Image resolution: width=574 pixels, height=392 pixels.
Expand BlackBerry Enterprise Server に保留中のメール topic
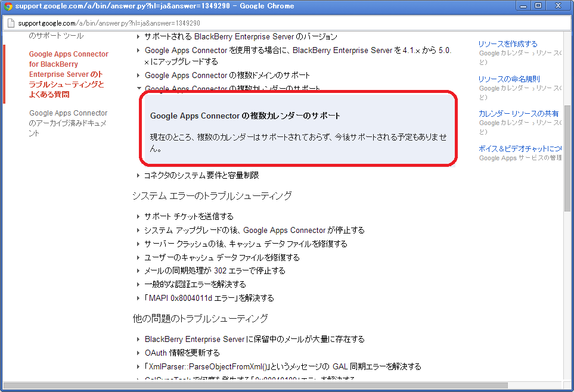coord(255,340)
